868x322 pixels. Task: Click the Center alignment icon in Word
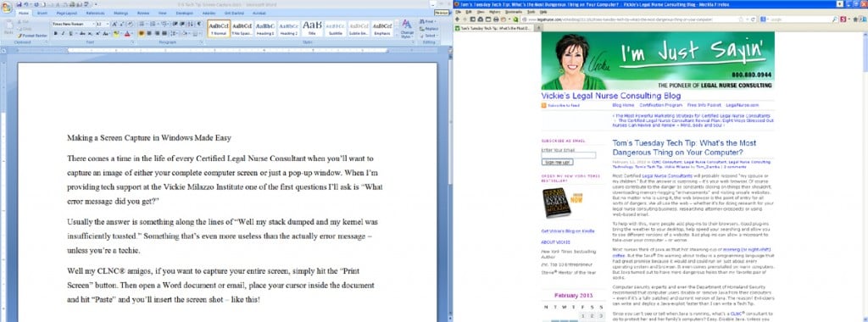[149, 33]
